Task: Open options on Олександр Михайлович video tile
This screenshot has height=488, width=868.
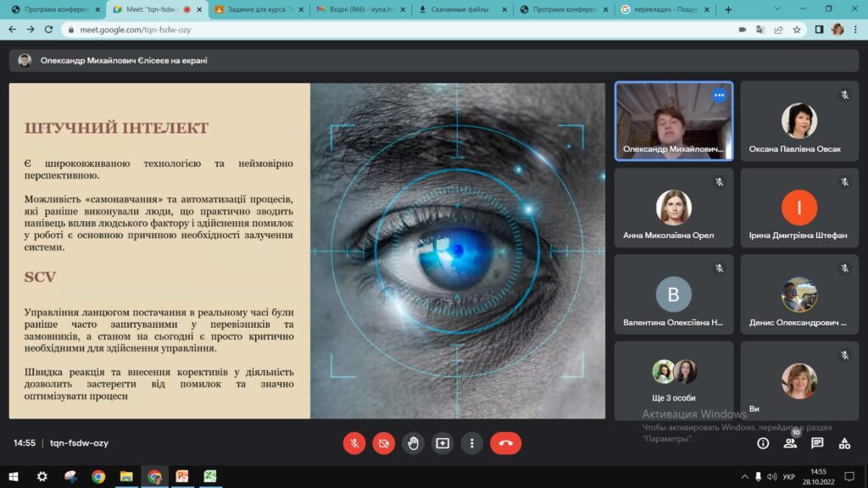Action: pos(719,96)
